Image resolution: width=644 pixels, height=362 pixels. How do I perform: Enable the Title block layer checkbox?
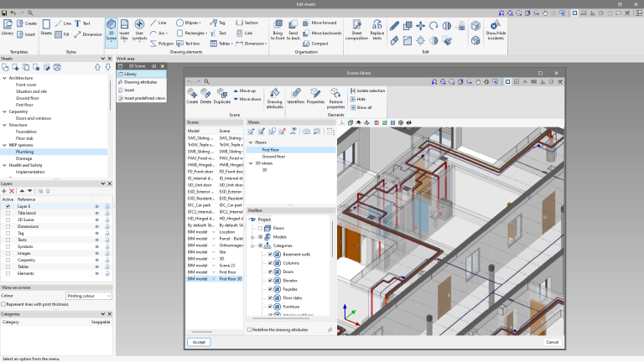pyautogui.click(x=8, y=213)
